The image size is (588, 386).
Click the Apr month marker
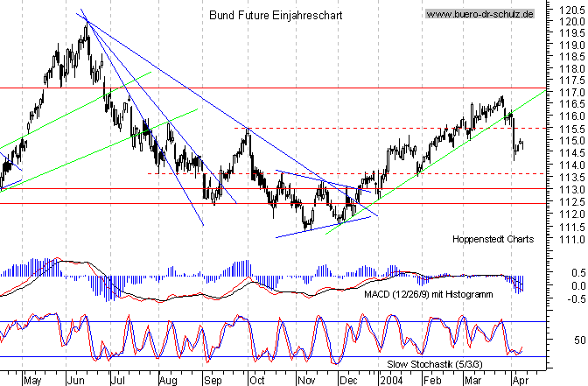pos(521,380)
